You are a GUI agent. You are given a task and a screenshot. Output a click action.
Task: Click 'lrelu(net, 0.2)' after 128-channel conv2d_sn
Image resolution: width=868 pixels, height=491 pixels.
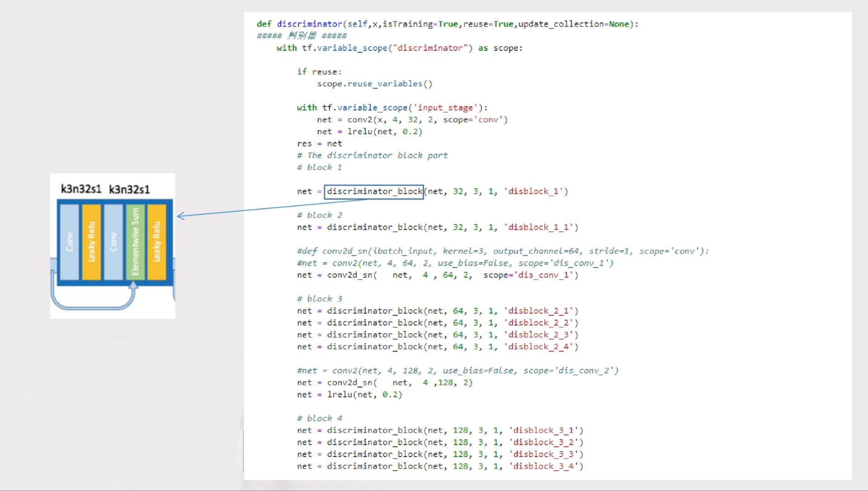pyautogui.click(x=364, y=395)
